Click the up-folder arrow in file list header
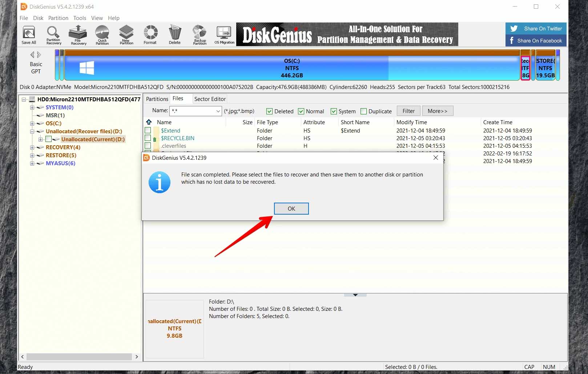Viewport: 588px width, 374px height. tap(149, 122)
